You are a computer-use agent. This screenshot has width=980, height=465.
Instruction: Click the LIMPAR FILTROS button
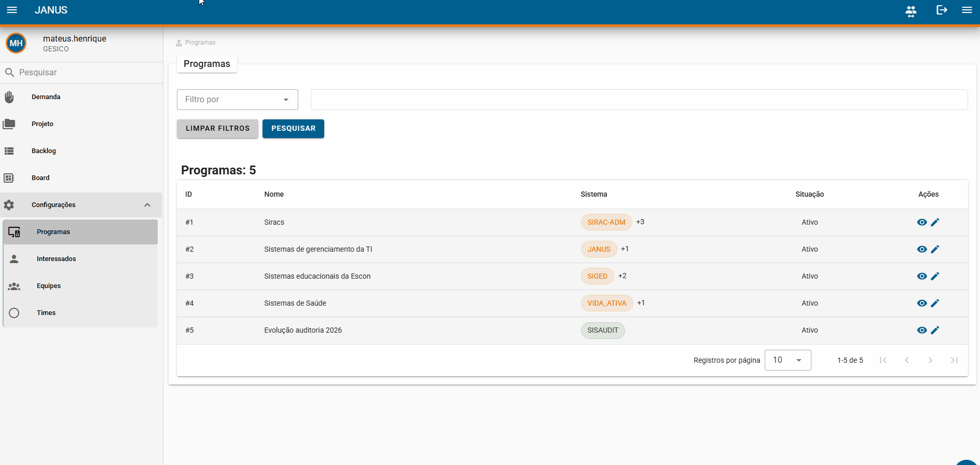(x=217, y=129)
